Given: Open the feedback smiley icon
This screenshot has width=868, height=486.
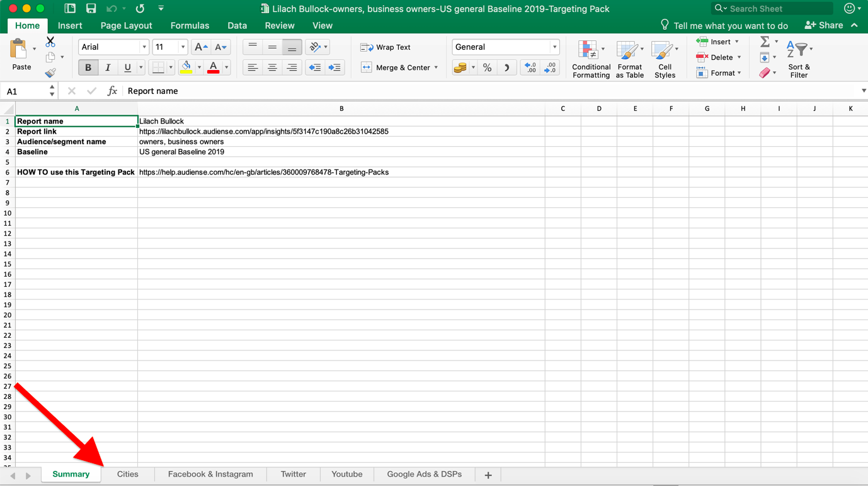Looking at the screenshot, I should (849, 8).
